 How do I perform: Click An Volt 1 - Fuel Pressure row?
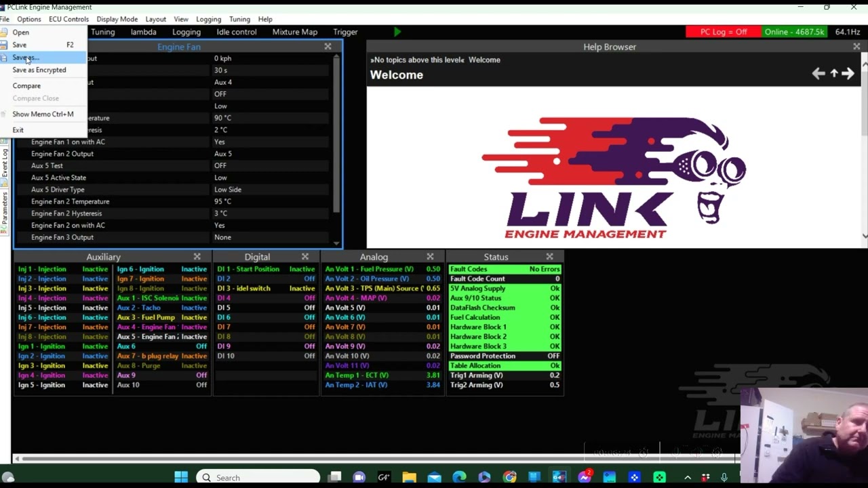[382, 269]
